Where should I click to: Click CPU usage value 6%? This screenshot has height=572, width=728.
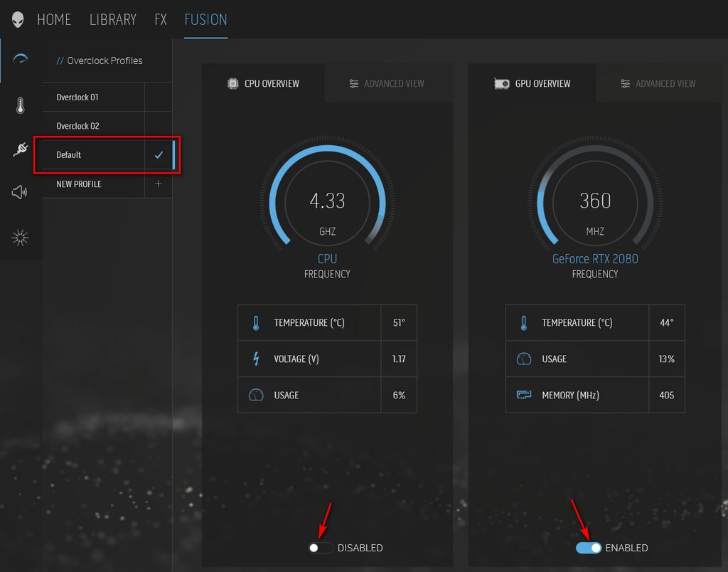coord(399,395)
